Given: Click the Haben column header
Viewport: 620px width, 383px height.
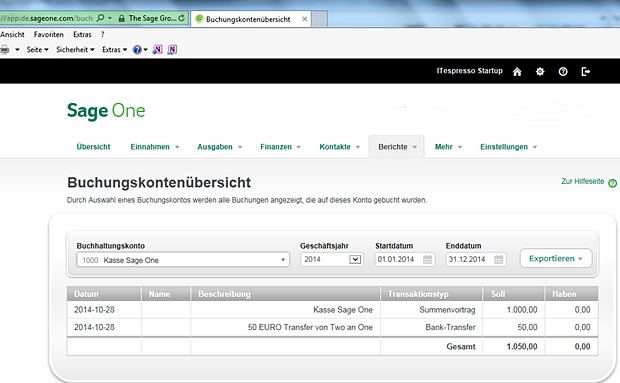Looking at the screenshot, I should point(571,294).
